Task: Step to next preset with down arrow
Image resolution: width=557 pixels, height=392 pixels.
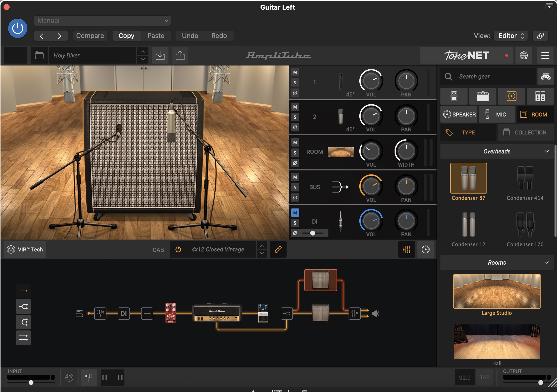Action: tap(143, 59)
